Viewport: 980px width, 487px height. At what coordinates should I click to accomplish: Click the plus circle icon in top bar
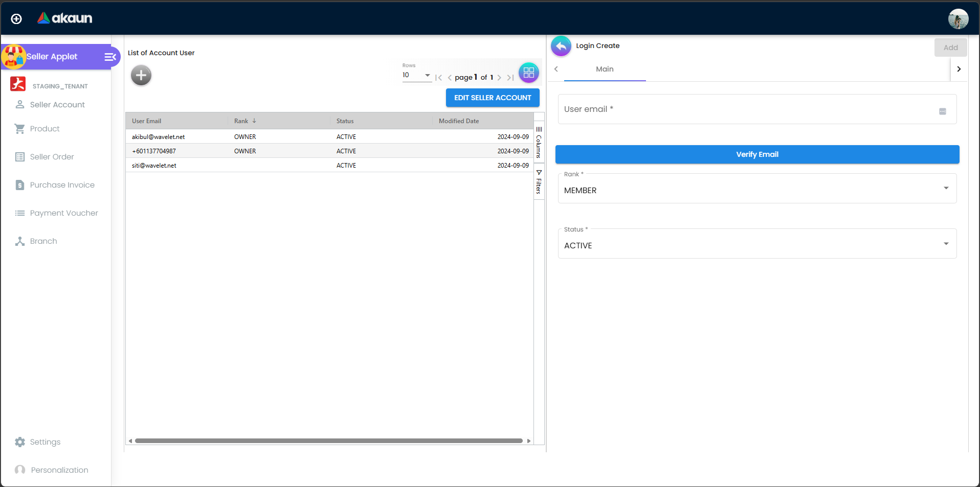tap(16, 19)
